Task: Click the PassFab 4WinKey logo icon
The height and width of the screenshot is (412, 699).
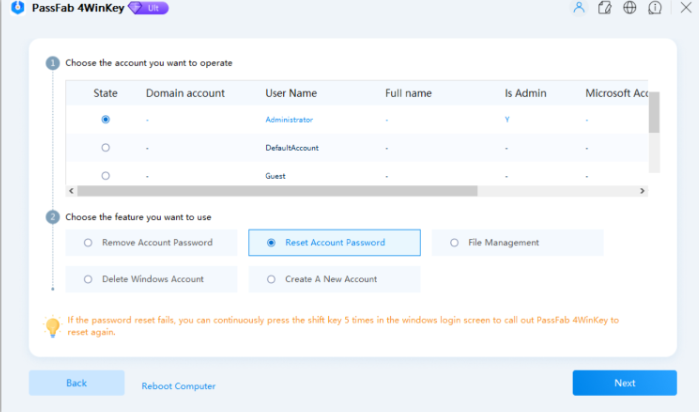Action: (17, 8)
